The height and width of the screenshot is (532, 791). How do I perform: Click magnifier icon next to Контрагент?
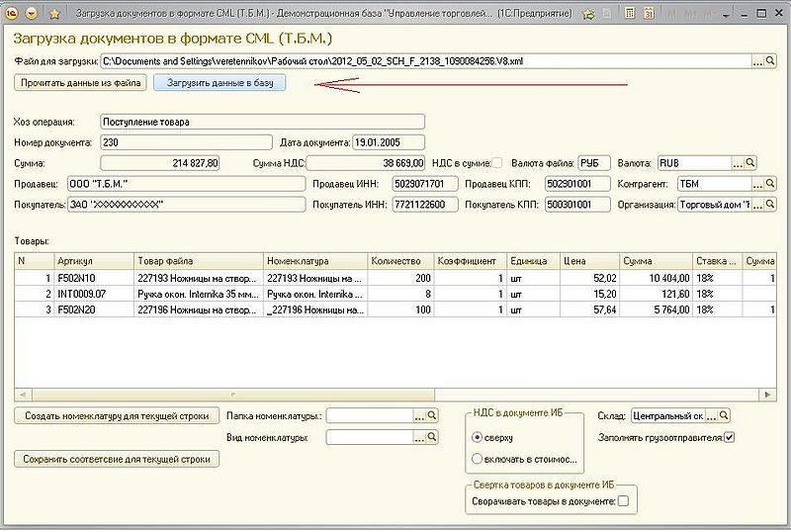772,184
